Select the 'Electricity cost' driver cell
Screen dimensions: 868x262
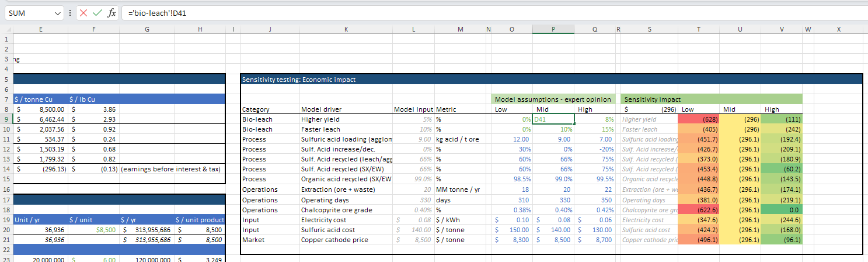(x=345, y=220)
